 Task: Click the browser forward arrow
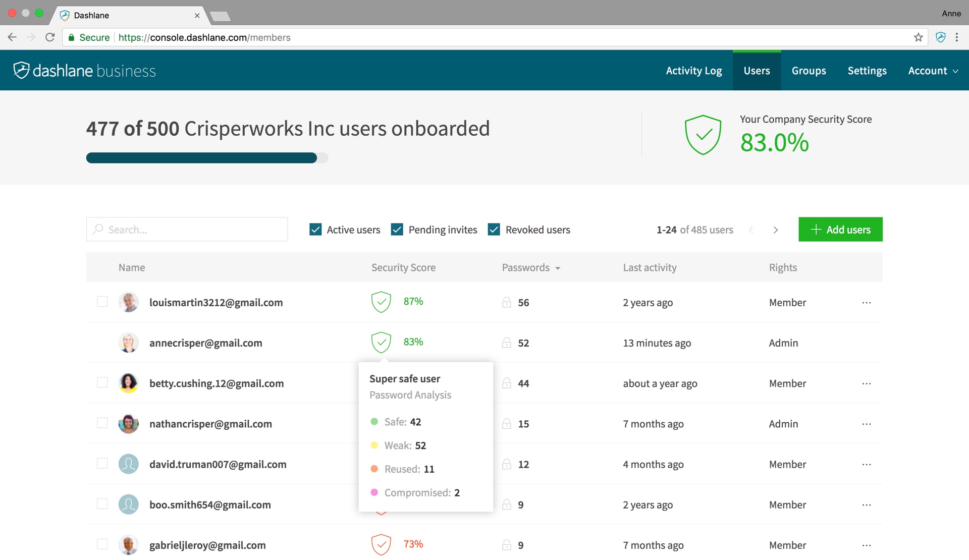31,37
